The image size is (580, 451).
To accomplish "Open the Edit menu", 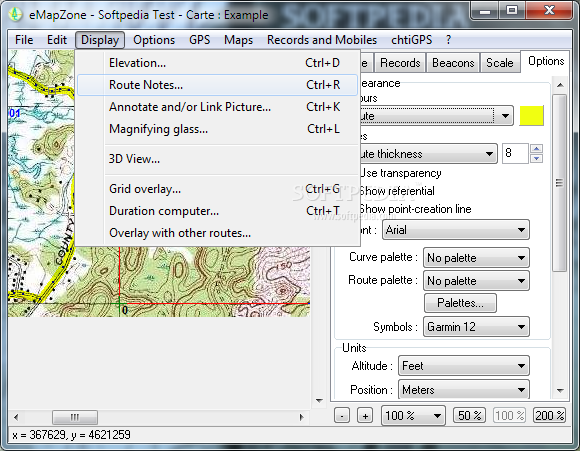I will coord(57,40).
